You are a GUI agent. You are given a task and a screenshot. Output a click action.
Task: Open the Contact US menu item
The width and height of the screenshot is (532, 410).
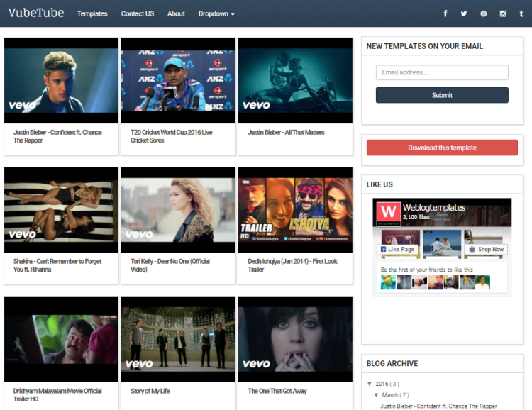138,13
